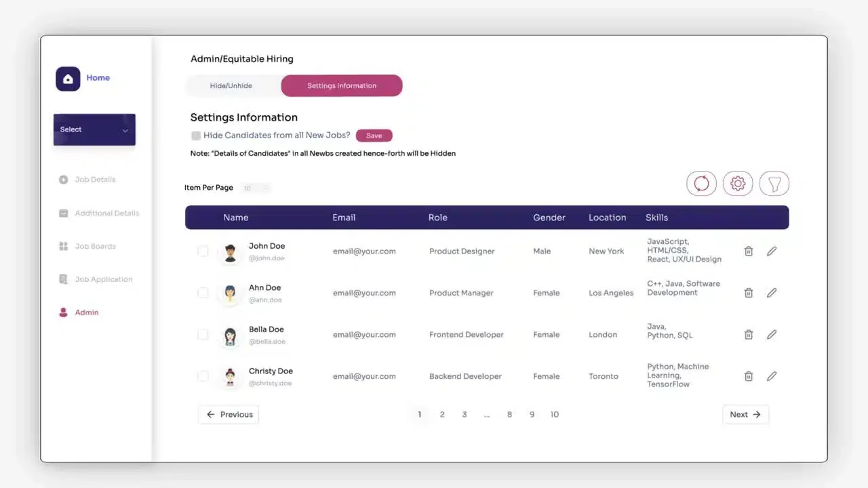Click the pagination ellipsis
This screenshot has width=868, height=488.
point(487,415)
